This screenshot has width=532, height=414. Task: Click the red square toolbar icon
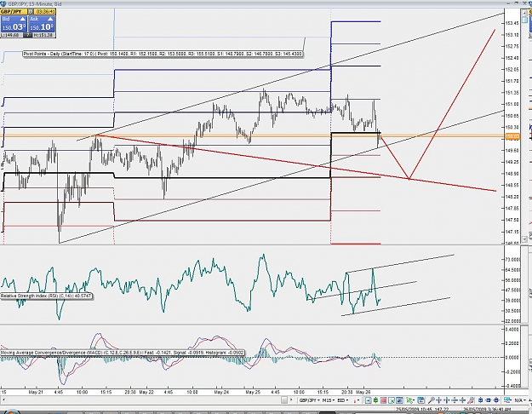[383, 400]
